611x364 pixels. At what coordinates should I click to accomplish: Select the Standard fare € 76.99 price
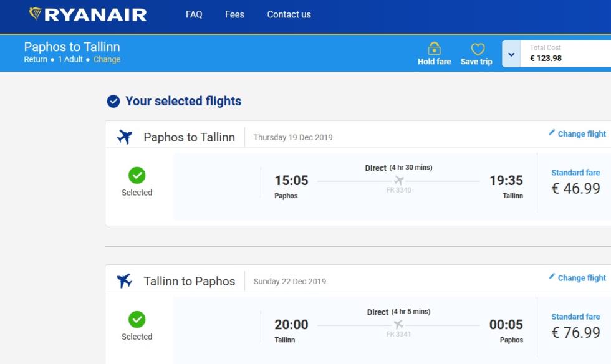coord(575,327)
